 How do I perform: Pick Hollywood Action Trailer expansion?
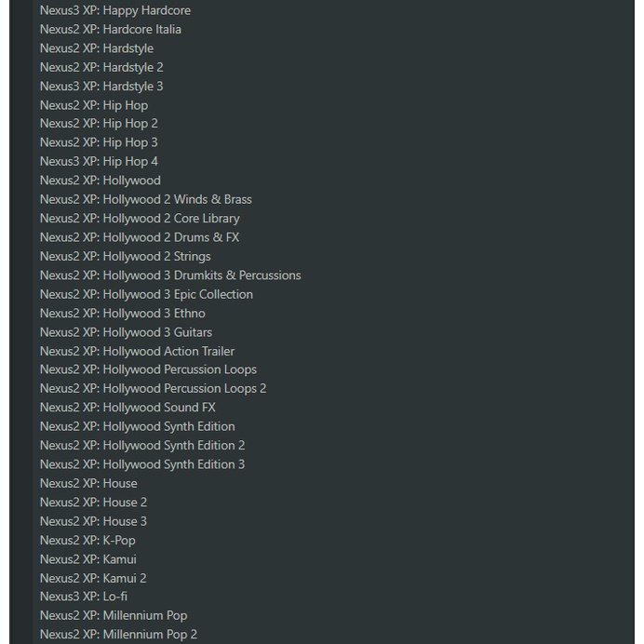pyautogui.click(x=137, y=351)
